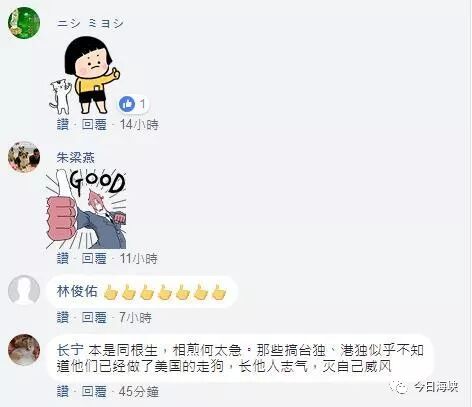Viewport: 472px width, 407px height.
Task: Click the 14小時 timestamp link
Action: (139, 125)
